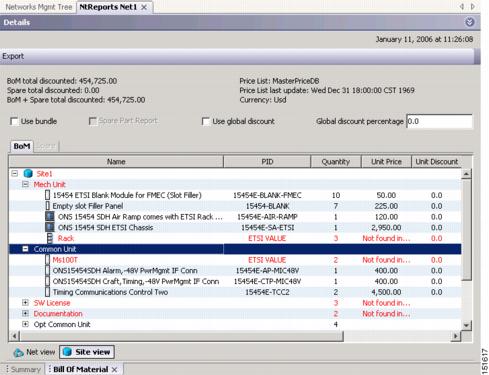
Task: Toggle the Spare Part Report checkbox
Action: click(x=93, y=121)
